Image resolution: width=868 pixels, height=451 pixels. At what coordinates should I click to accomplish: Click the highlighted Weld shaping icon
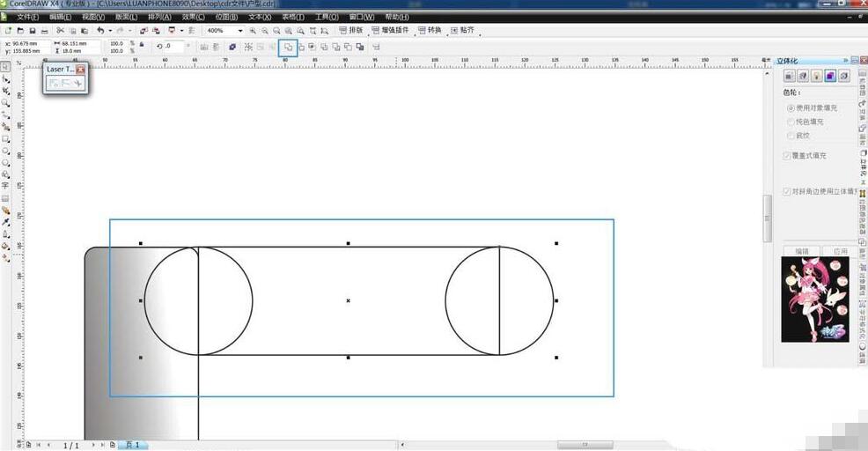coord(288,47)
